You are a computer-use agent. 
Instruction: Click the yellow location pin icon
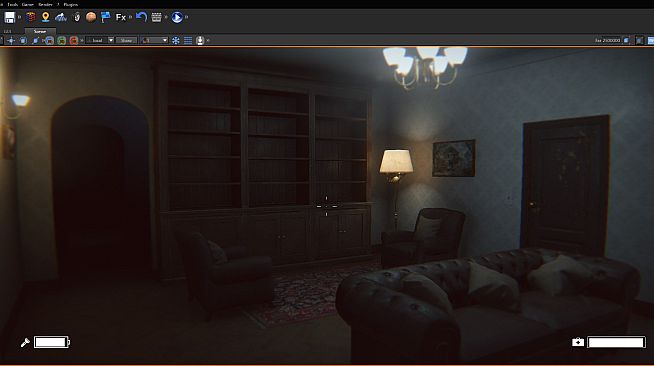pos(45,17)
